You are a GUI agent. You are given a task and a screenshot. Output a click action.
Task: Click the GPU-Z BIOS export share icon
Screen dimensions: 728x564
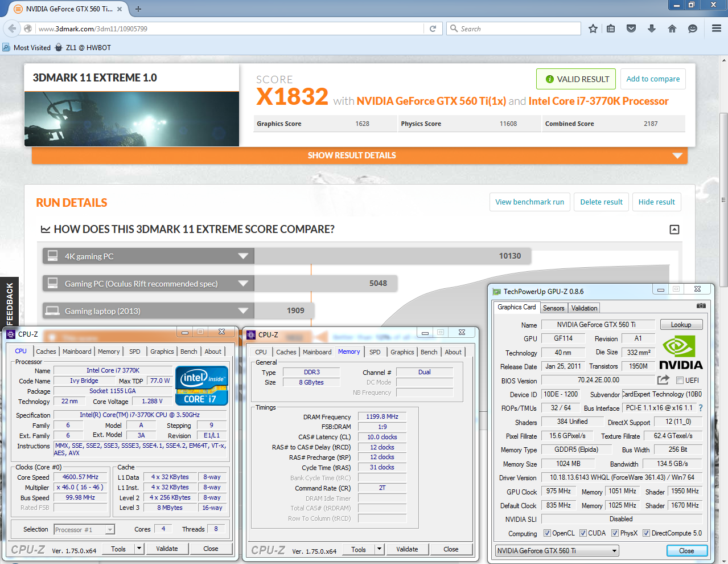tap(663, 380)
